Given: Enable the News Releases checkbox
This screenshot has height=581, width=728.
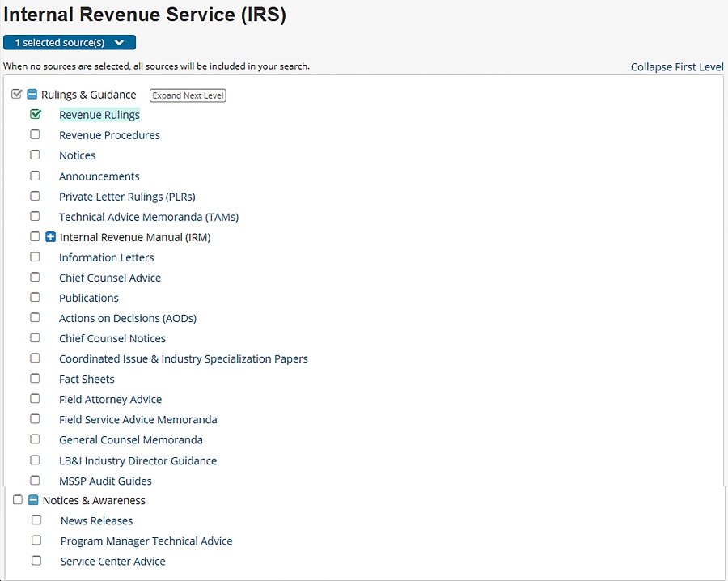Looking at the screenshot, I should point(36,520).
